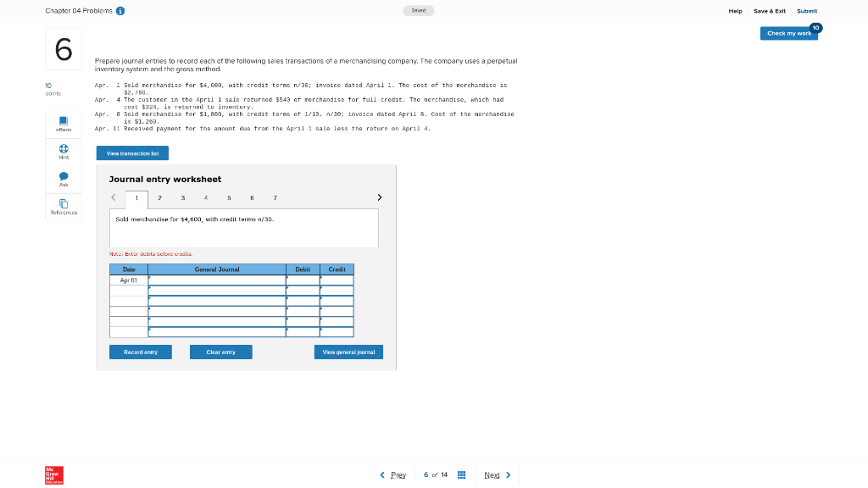868x488 pixels.
Task: Click the Prev chevron arrow
Action: (x=382, y=474)
